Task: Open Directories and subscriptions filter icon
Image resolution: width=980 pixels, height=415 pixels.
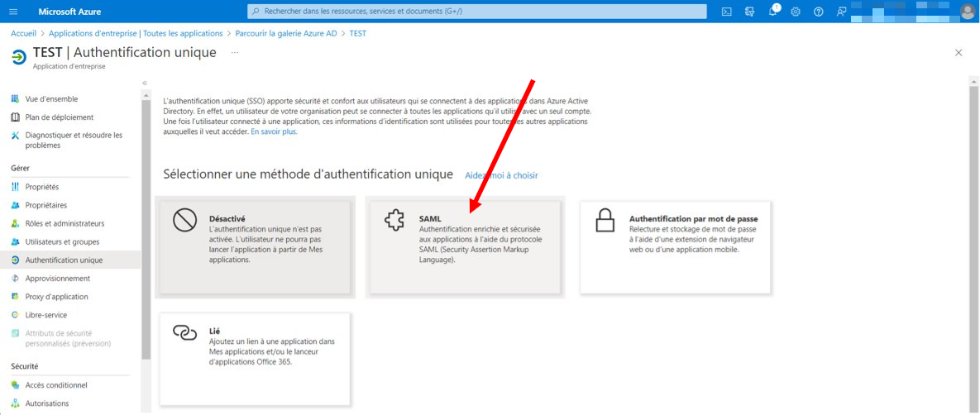Action: tap(750, 12)
